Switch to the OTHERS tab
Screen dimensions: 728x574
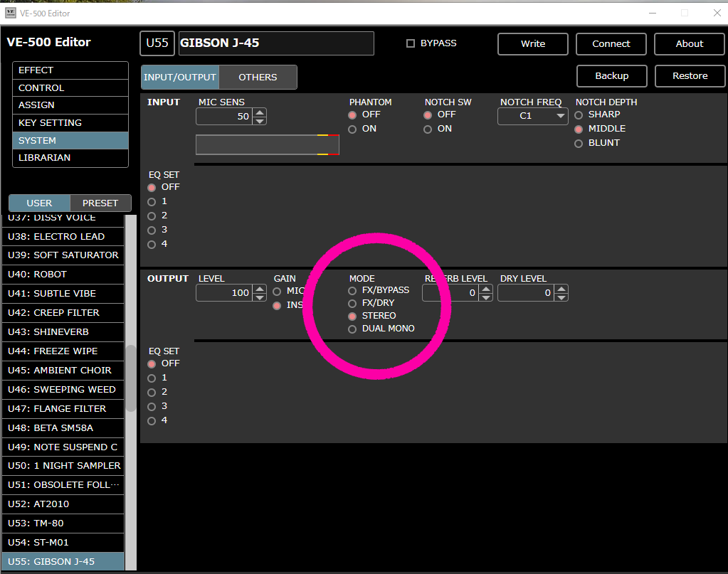(258, 77)
